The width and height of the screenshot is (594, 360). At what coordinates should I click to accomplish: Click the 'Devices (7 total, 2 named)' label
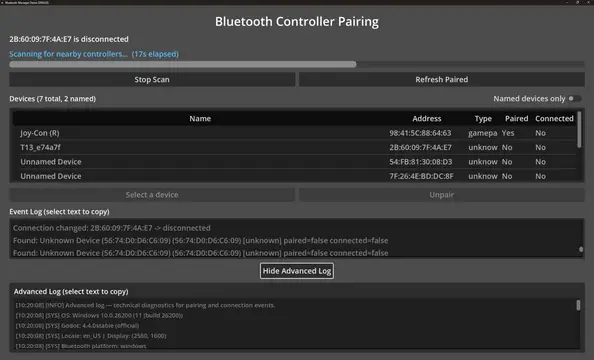tap(53, 99)
